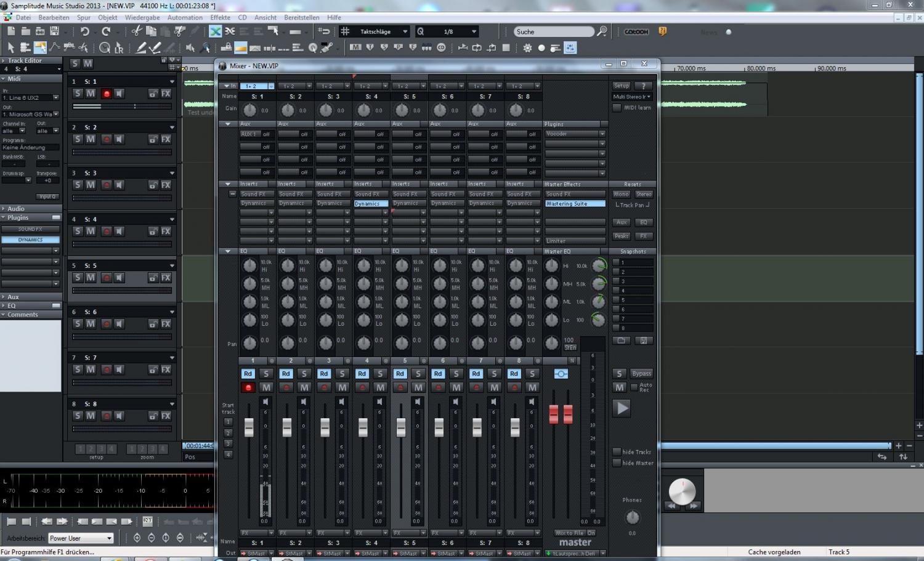
Task: Click the magnifier icon next to Suche
Action: click(602, 31)
